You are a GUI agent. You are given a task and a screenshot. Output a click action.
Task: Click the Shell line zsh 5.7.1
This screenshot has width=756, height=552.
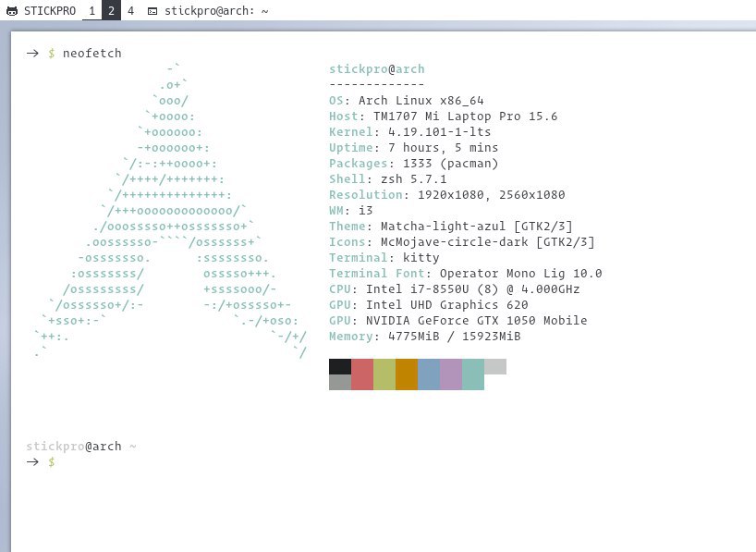coord(387,179)
